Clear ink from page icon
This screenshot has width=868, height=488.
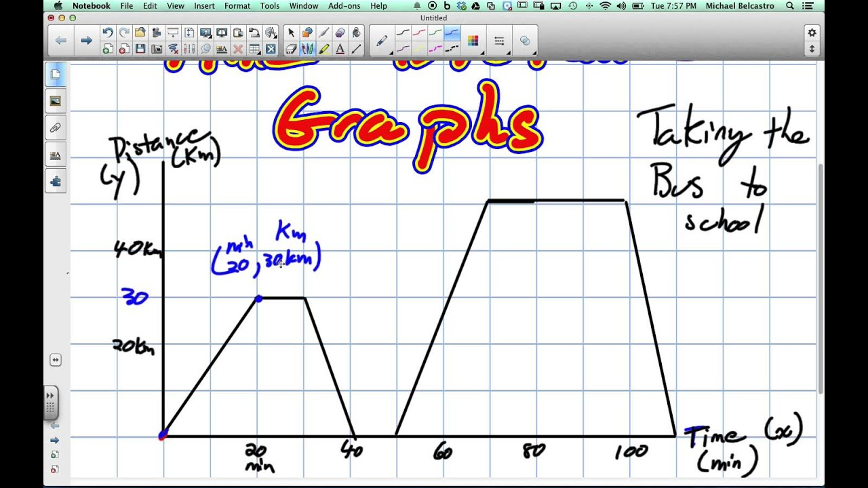173,49
